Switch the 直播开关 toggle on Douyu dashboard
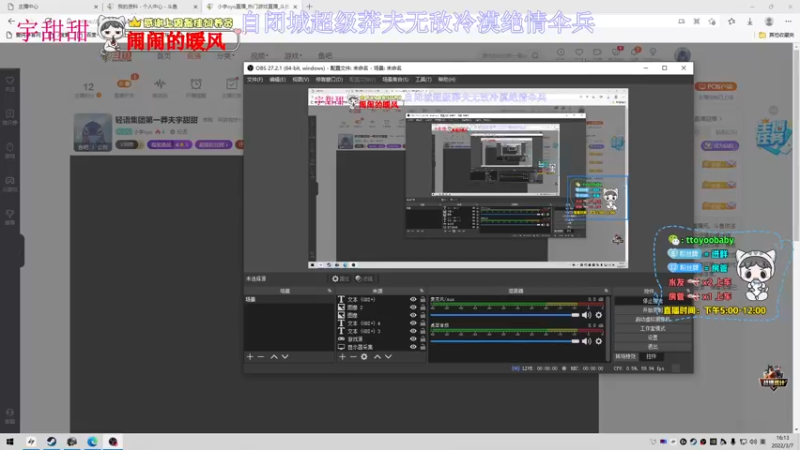 coord(124,84)
